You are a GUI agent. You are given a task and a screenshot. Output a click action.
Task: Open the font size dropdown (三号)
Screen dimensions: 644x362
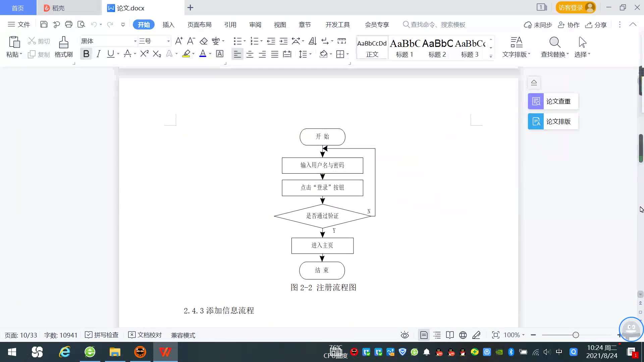[x=168, y=41]
